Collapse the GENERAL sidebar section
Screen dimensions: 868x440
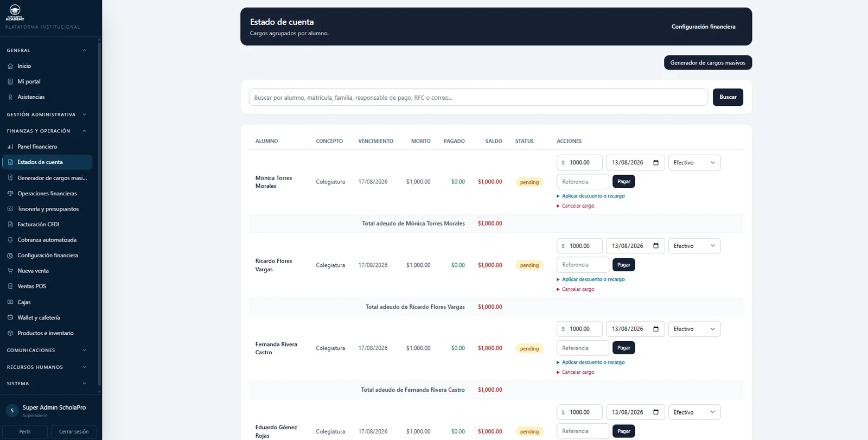[x=46, y=50]
